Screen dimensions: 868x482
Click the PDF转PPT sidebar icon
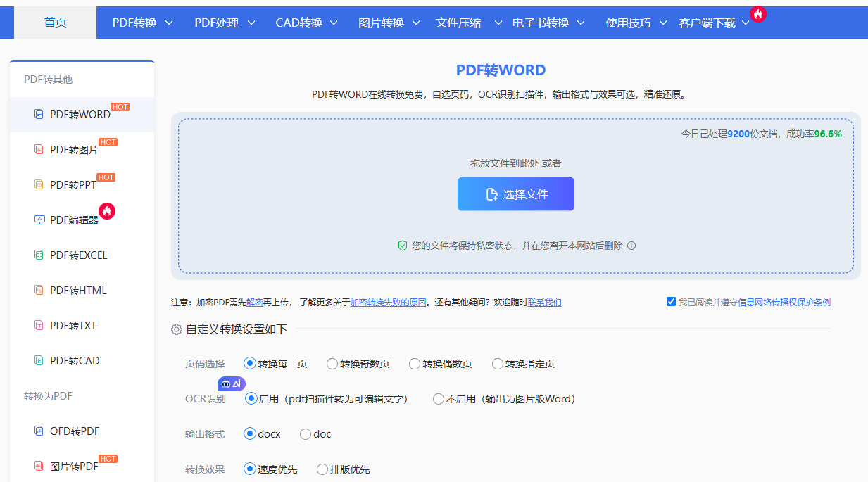click(39, 184)
